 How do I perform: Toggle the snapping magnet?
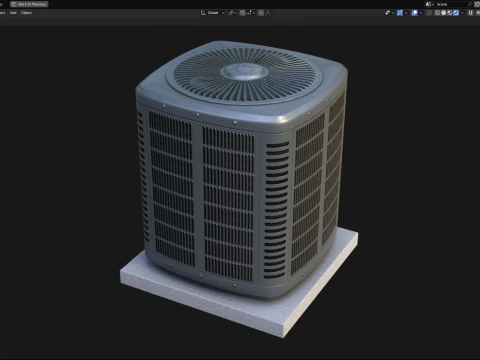242,13
